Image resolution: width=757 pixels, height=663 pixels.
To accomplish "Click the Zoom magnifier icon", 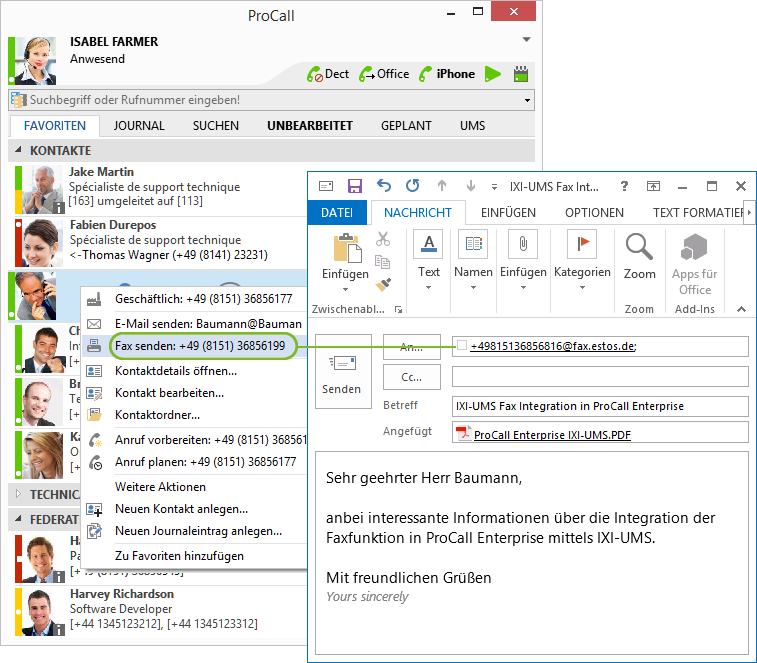I will [x=639, y=247].
